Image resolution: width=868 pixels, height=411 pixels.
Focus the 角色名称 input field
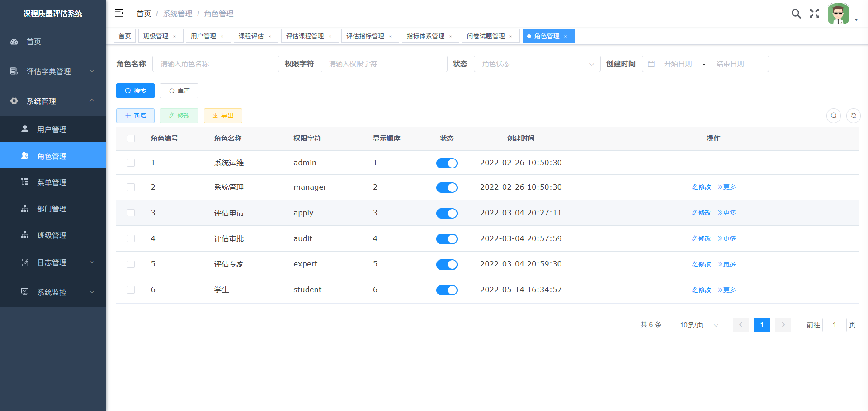click(216, 64)
